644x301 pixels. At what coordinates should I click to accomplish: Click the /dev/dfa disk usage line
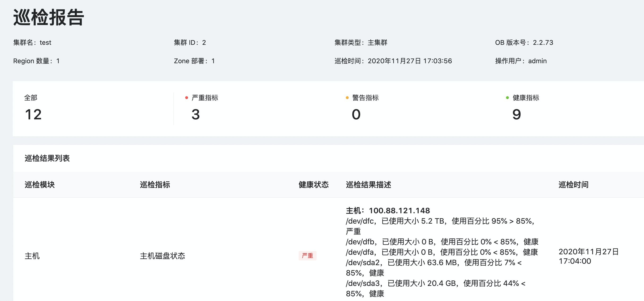(x=442, y=252)
